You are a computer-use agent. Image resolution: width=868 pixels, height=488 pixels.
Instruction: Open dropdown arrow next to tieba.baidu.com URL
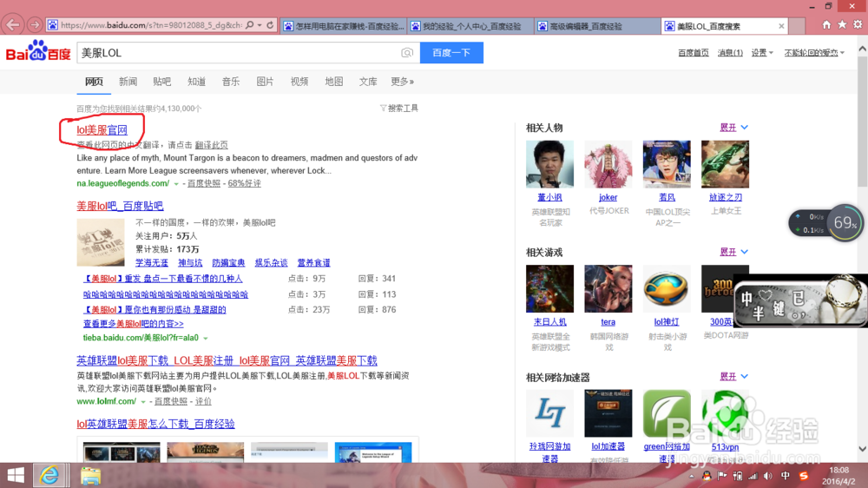[206, 338]
